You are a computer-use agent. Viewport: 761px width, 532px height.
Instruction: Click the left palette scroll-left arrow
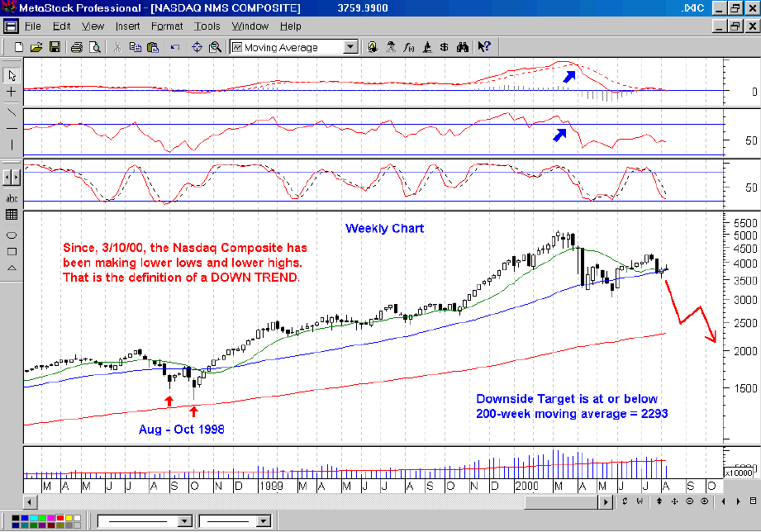click(7, 178)
